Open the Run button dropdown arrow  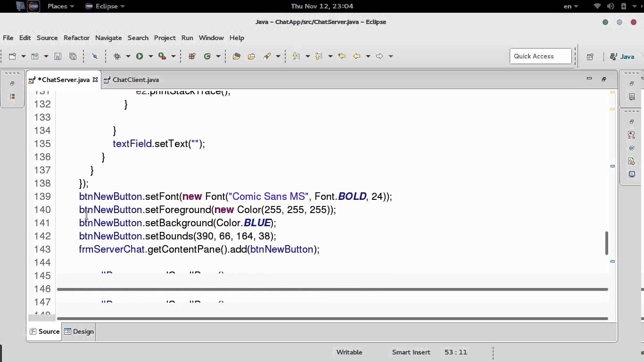point(151,56)
